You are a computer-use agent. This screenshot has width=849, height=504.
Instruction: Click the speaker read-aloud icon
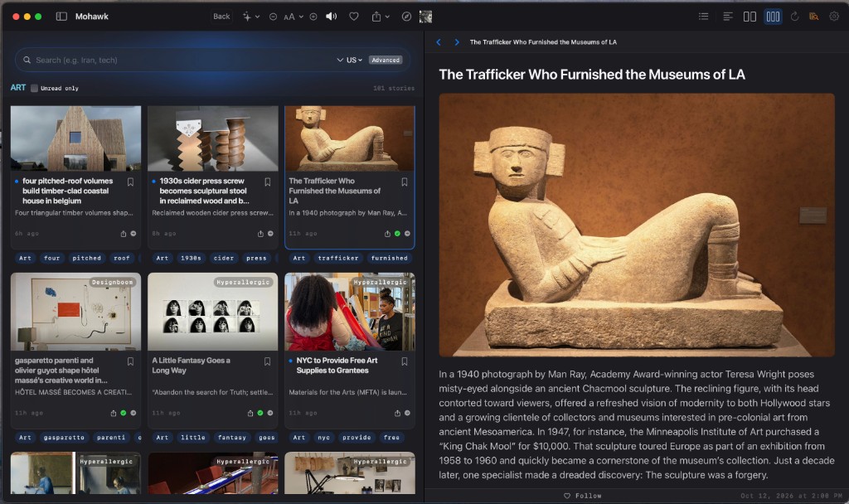[x=332, y=17]
